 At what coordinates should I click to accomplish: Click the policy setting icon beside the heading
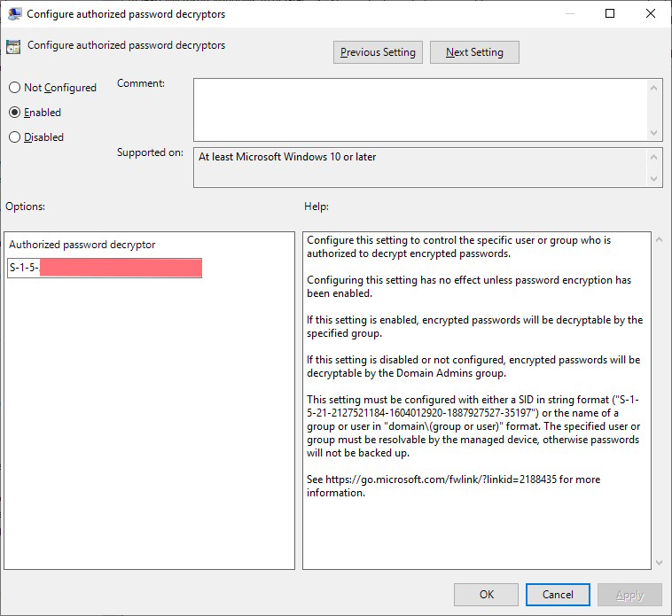pyautogui.click(x=14, y=46)
